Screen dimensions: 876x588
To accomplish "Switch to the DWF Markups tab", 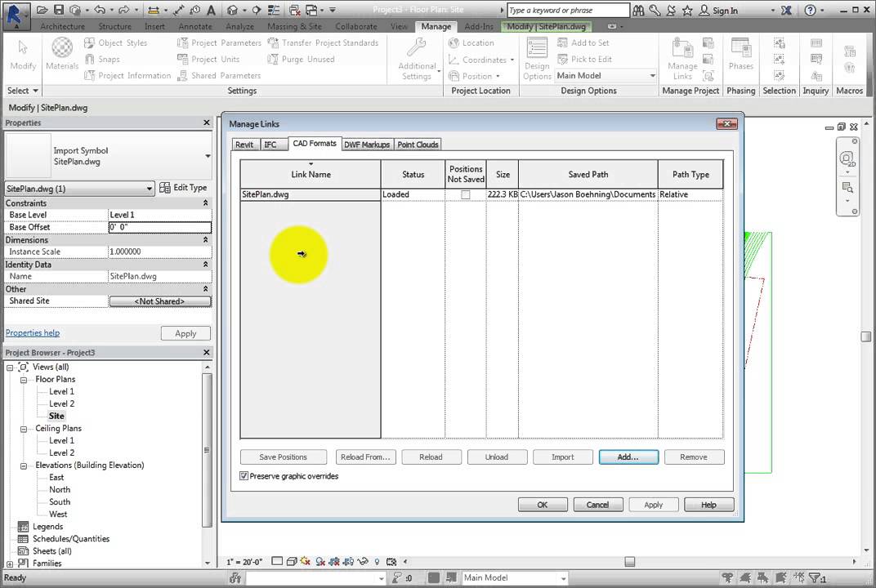I will tap(366, 145).
